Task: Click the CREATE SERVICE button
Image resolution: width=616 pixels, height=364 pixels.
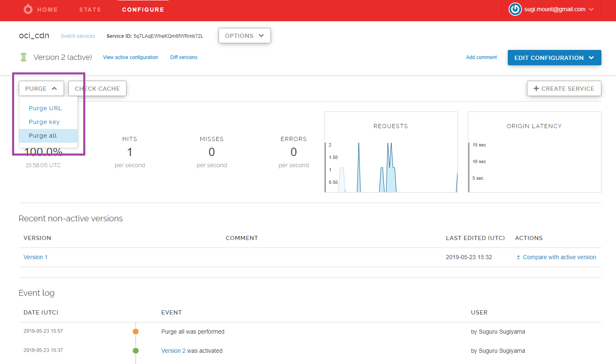Action: tap(564, 88)
